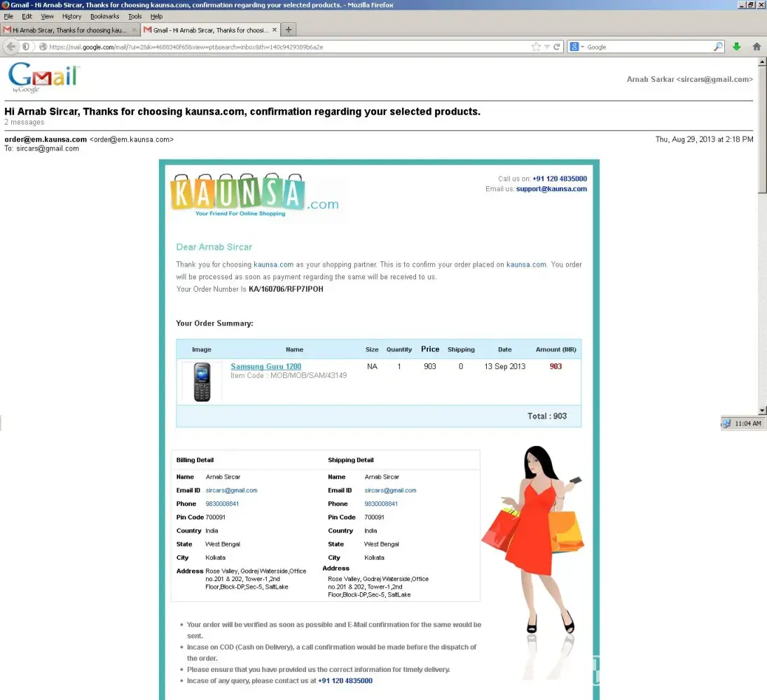Click the 'Your Order Summary:' heading

pyautogui.click(x=215, y=323)
